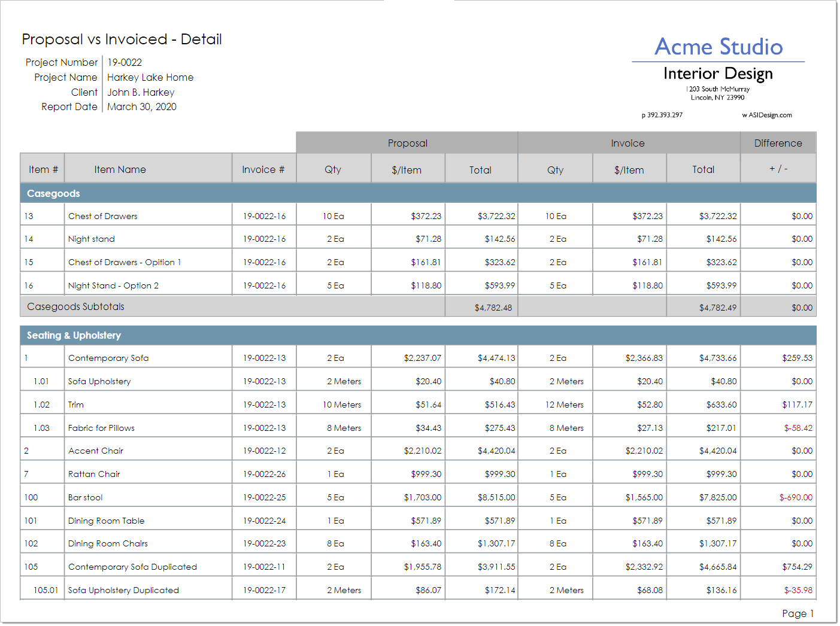840x626 pixels.
Task: Select the Rattan Chair item name
Action: pos(94,474)
